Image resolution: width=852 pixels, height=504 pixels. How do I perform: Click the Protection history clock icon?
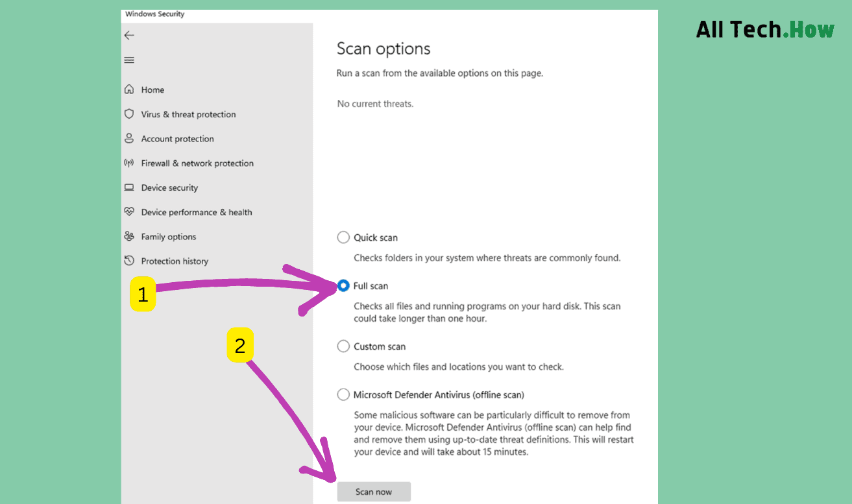click(x=129, y=261)
